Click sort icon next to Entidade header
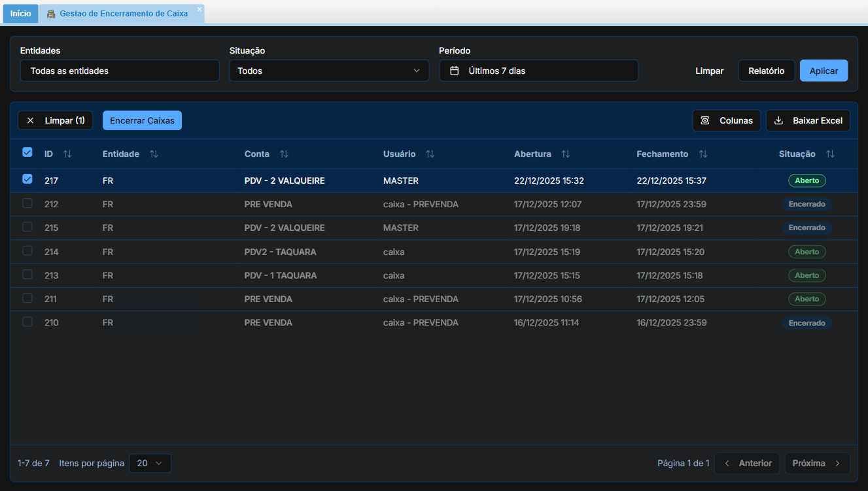868x491 pixels. point(154,154)
